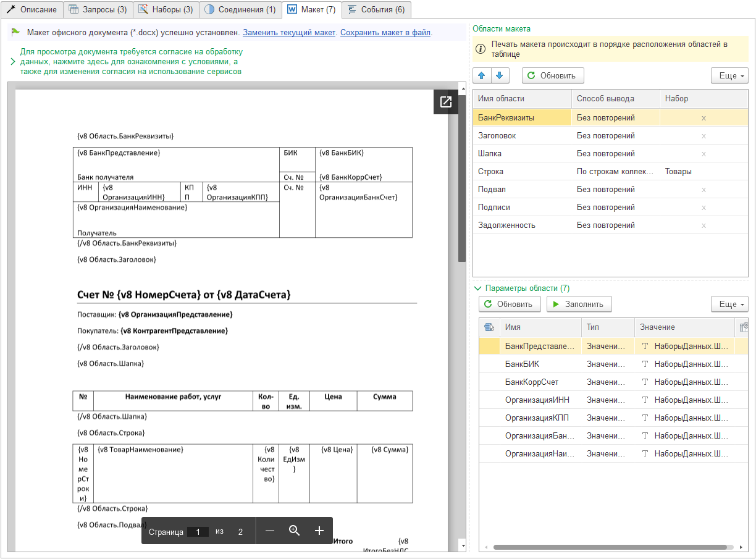Click the Заполнить button
The width and height of the screenshot is (756, 559).
579,305
